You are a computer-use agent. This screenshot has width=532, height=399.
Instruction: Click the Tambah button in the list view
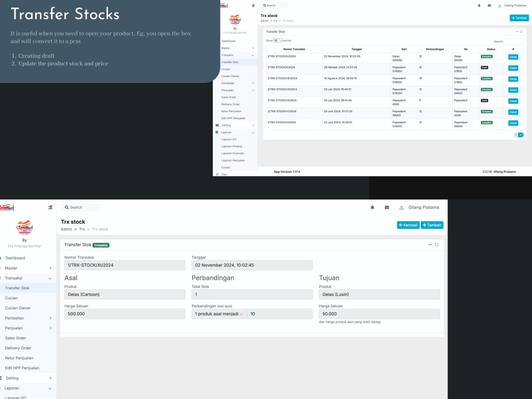point(519,18)
